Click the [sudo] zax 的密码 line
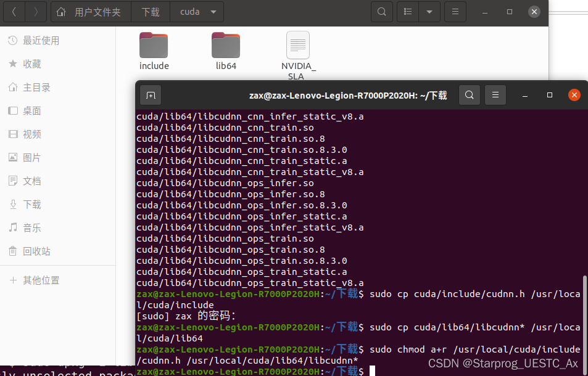Image resolution: width=588 pixels, height=376 pixels. [186, 316]
